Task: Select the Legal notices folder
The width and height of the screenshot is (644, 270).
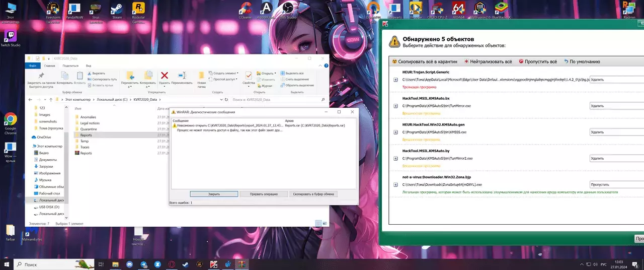Action: coord(90,123)
